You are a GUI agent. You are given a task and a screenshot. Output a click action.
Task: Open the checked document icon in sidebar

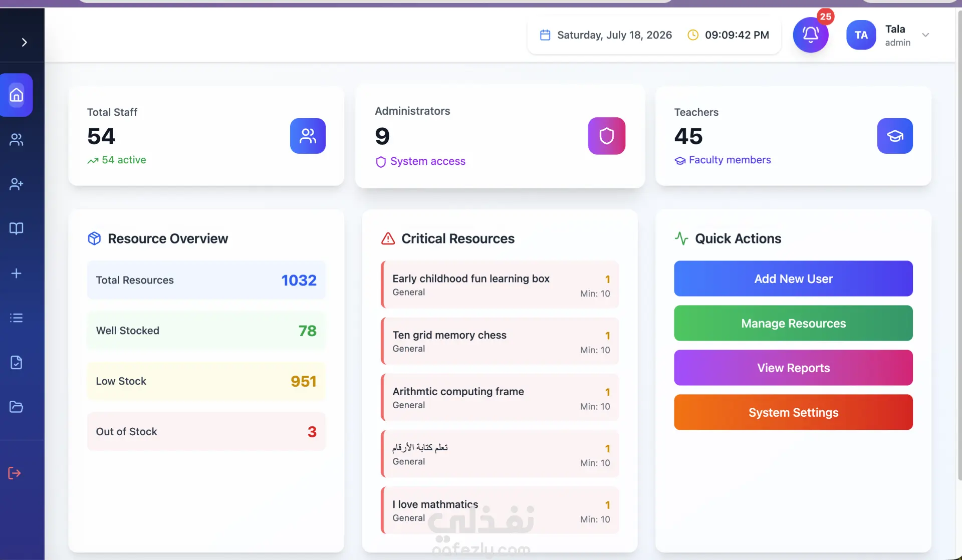(17, 362)
